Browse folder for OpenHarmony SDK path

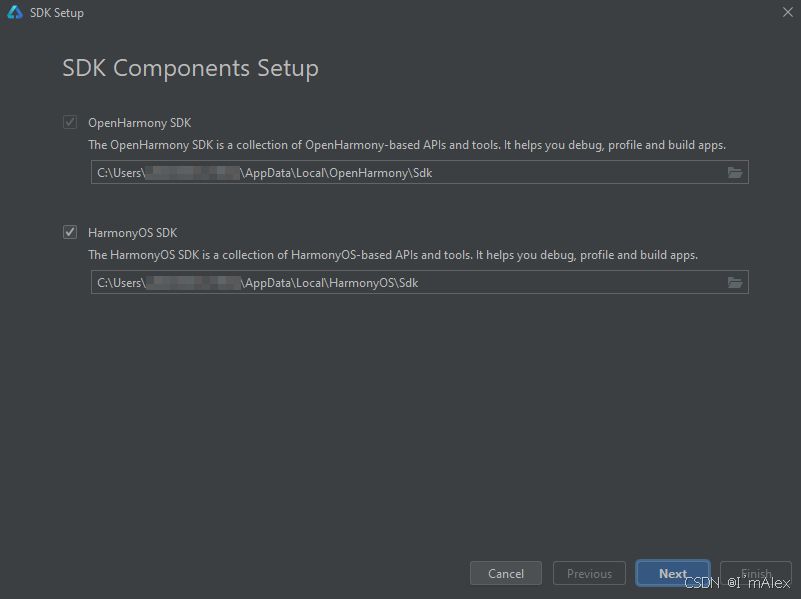735,173
